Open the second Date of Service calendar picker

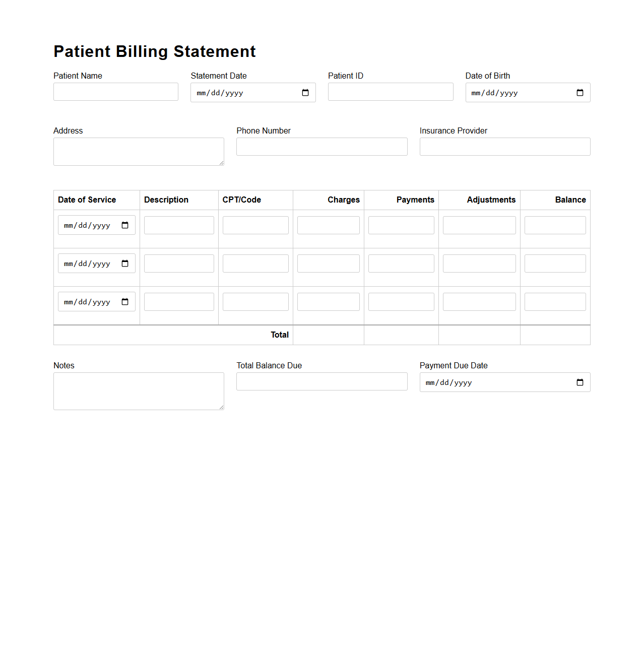[x=125, y=263]
